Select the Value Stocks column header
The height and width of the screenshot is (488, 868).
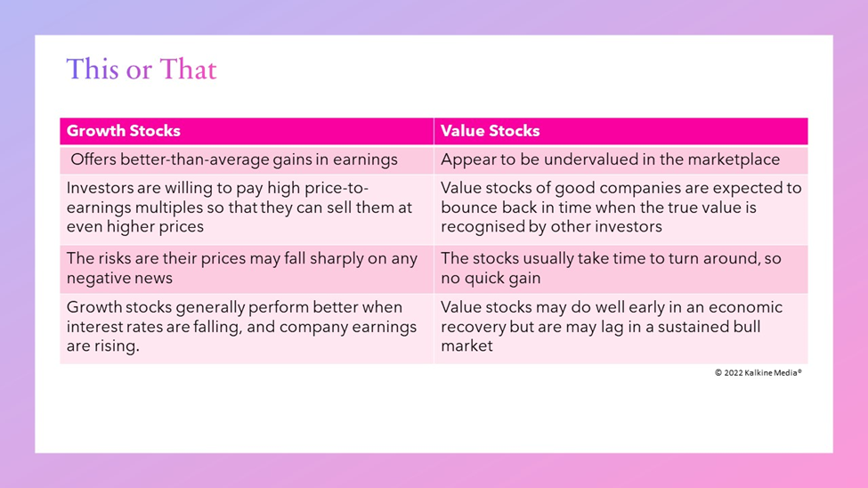tap(621, 131)
